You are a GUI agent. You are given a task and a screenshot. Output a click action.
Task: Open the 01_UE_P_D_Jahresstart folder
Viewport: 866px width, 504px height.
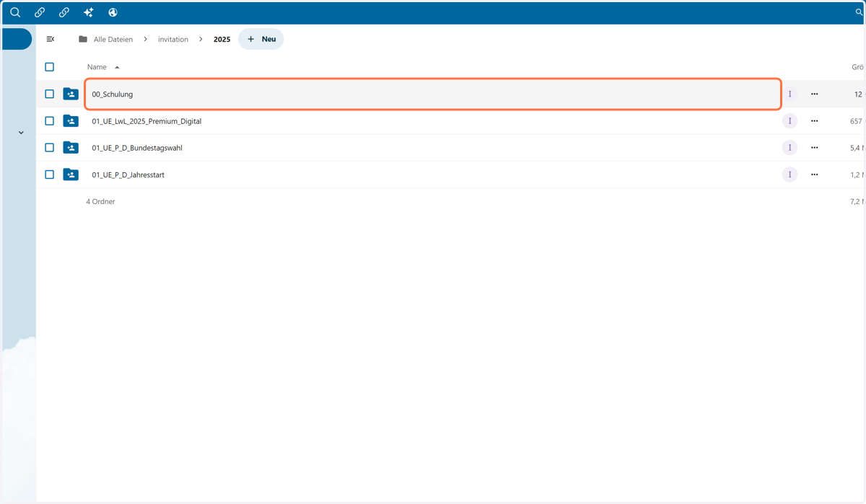128,174
